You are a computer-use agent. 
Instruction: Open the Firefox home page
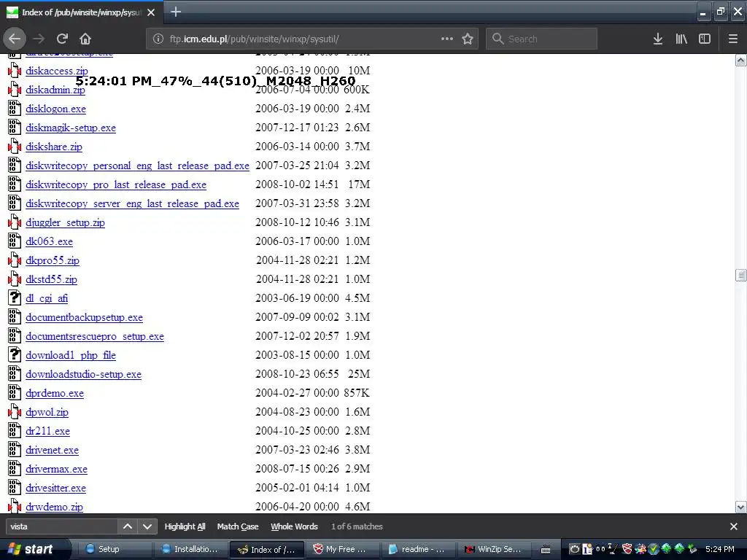(85, 39)
